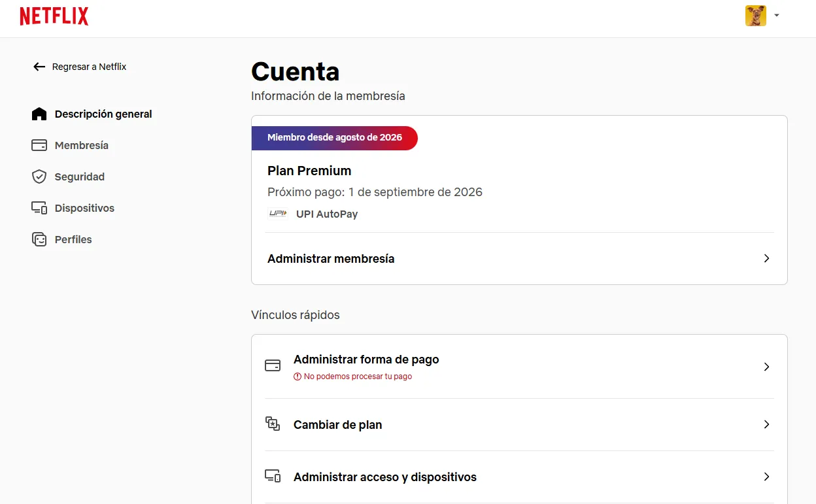Expand Administrar membresía via its chevron

pyautogui.click(x=767, y=258)
